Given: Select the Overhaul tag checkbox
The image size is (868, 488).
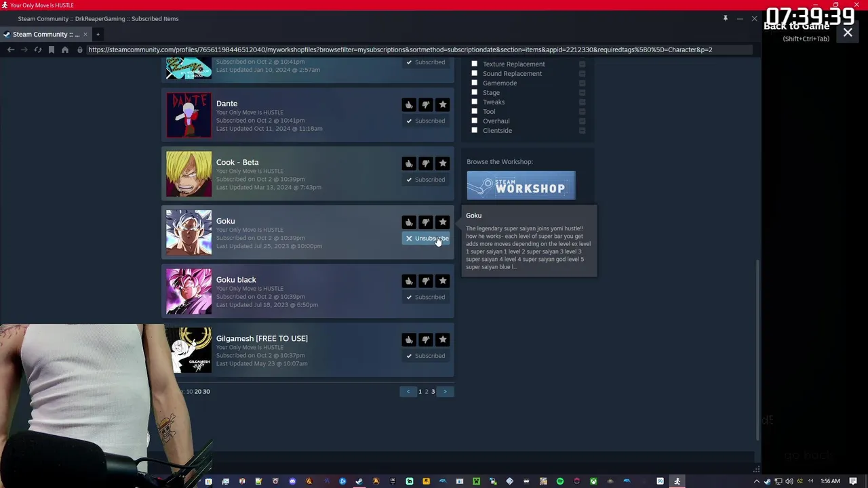Looking at the screenshot, I should [x=475, y=121].
